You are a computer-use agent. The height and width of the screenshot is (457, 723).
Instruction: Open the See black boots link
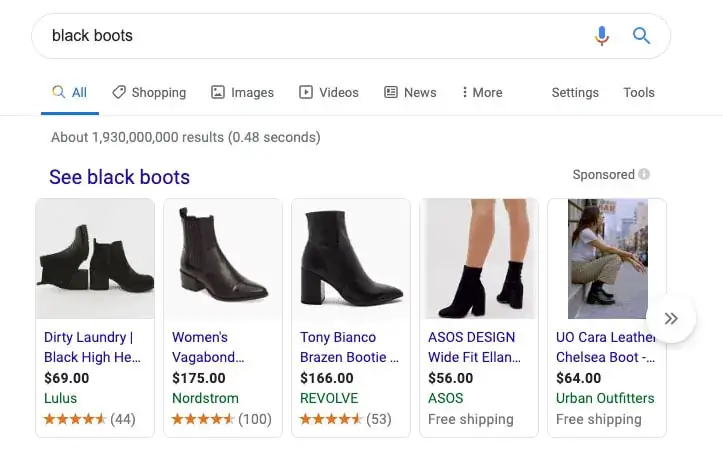click(x=119, y=177)
